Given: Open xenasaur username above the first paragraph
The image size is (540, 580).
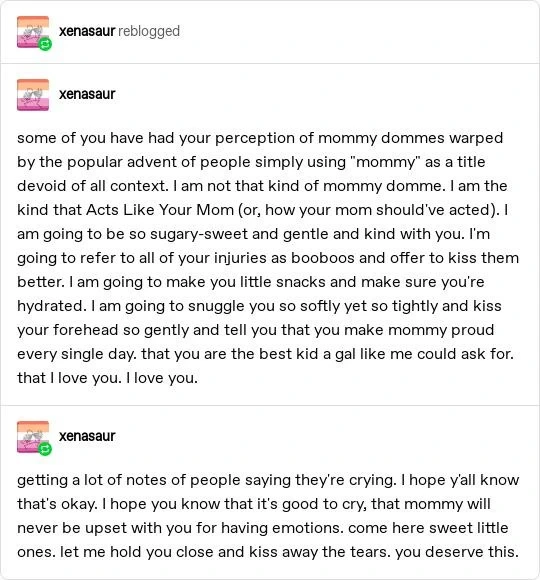Looking at the screenshot, I should pyautogui.click(x=87, y=94).
